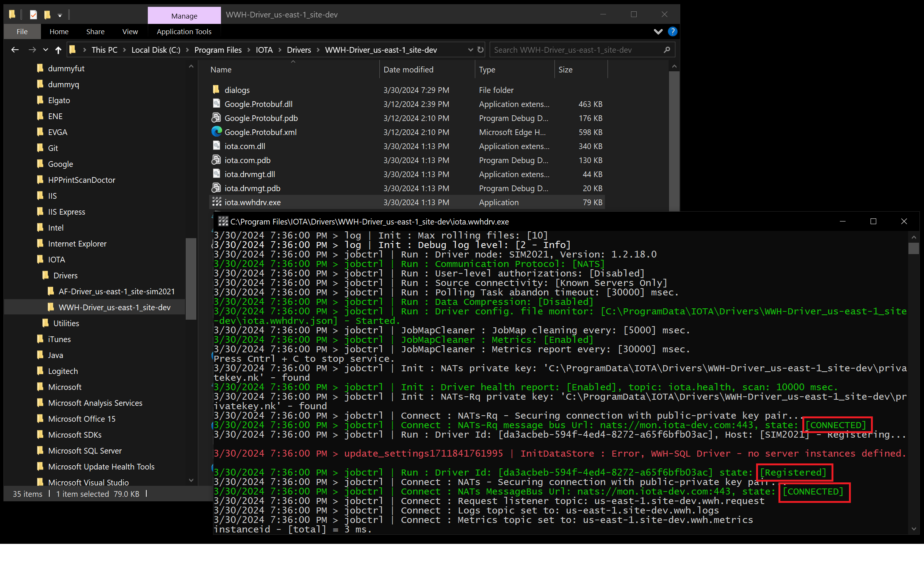The width and height of the screenshot is (924, 581).
Task: Click IOTA breadcrumb in address bar
Action: [x=264, y=50]
